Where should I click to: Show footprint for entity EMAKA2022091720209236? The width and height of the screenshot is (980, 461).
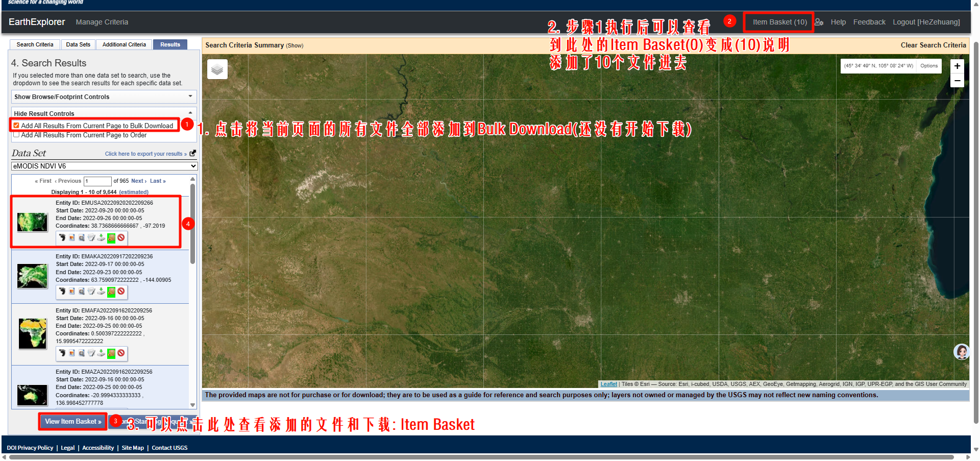[62, 291]
